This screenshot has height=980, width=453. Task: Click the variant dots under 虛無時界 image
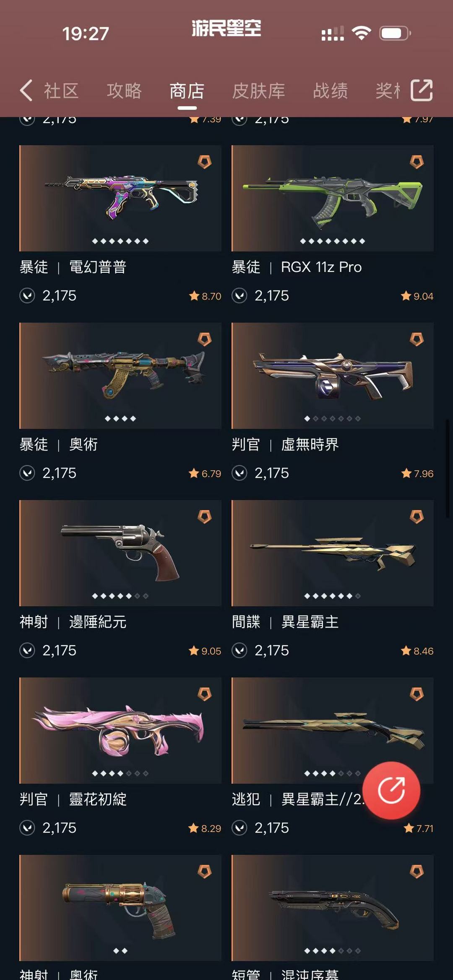[333, 419]
